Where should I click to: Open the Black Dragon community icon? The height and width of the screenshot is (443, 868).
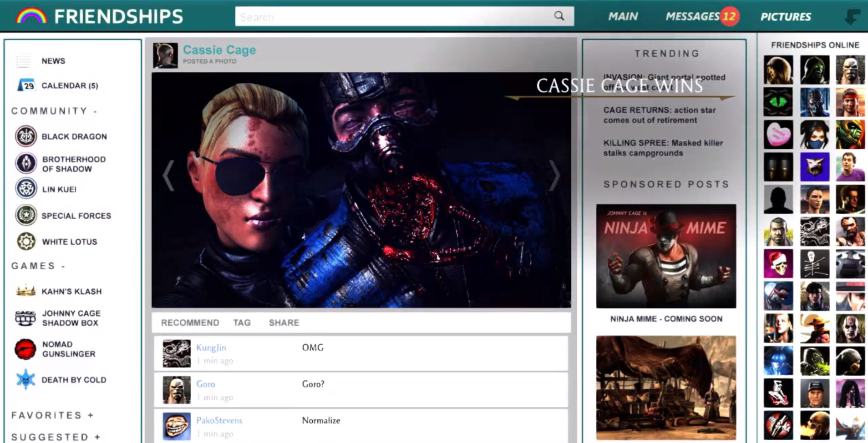(26, 136)
